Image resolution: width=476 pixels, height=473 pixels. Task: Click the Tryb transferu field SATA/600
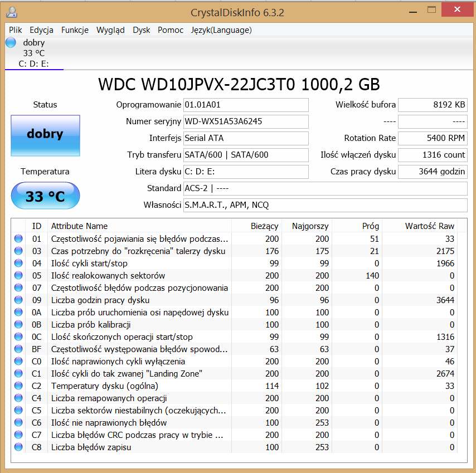click(x=246, y=155)
